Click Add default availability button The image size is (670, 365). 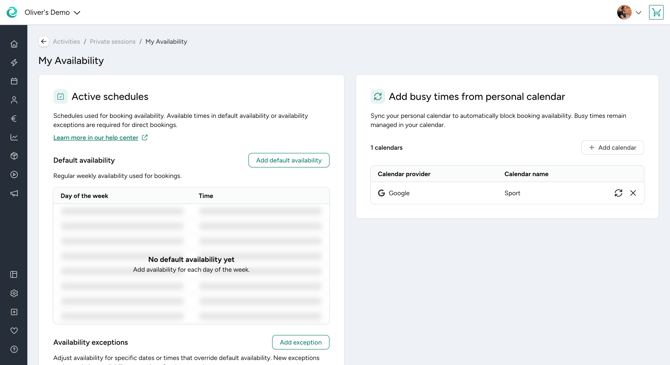click(289, 160)
